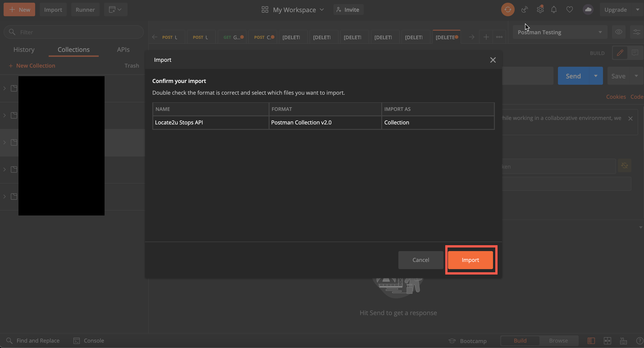
Task: Expand the fifth collection in sidebar
Action: click(x=5, y=196)
